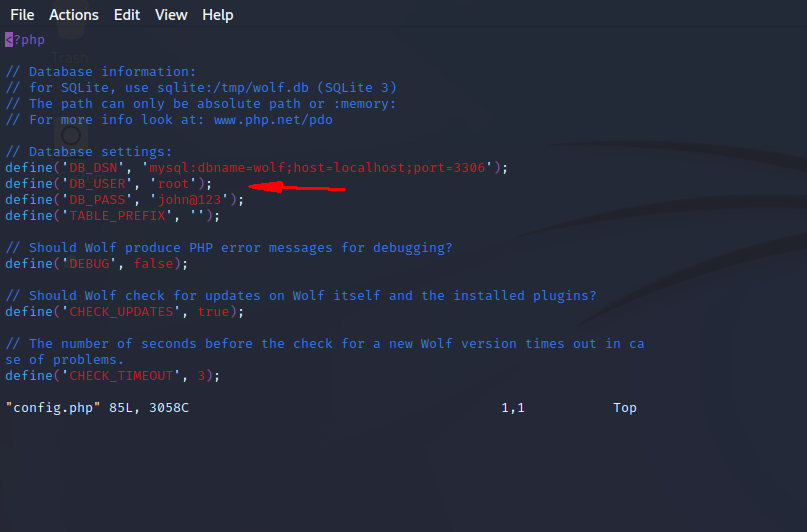
Task: Open the Actions menu
Action: click(x=74, y=15)
